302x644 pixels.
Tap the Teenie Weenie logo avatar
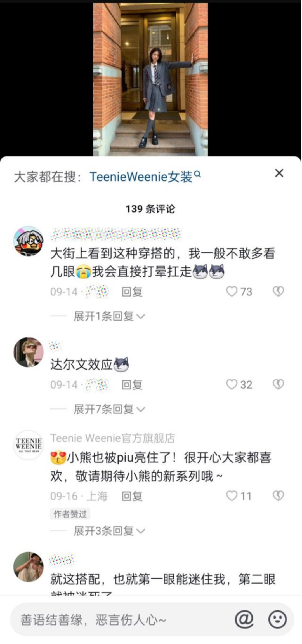(29, 445)
